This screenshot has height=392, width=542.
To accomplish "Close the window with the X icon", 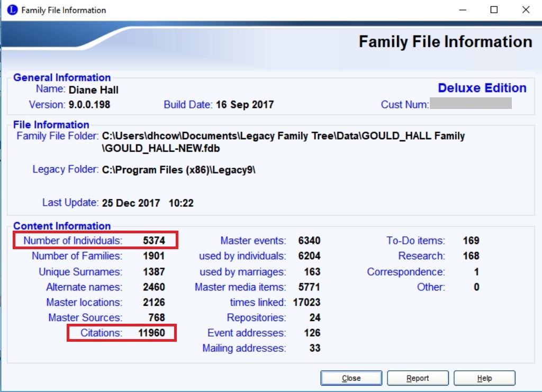I will point(526,10).
